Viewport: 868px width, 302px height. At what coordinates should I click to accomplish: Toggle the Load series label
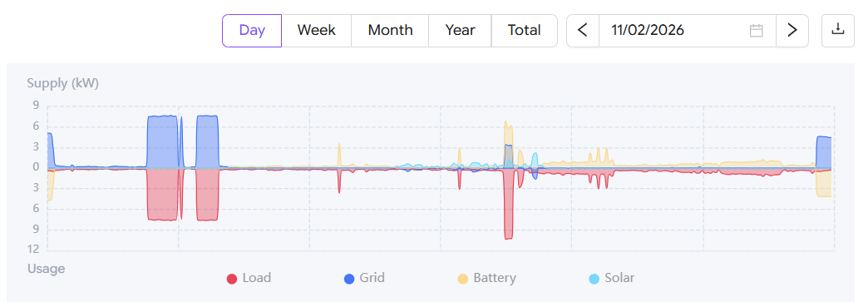[257, 278]
